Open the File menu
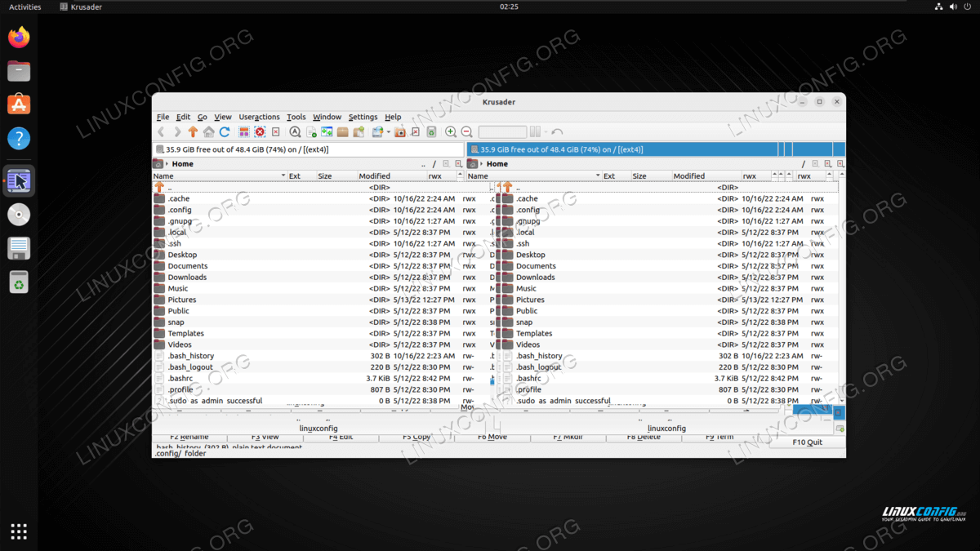The height and width of the screenshot is (551, 980). pos(163,117)
